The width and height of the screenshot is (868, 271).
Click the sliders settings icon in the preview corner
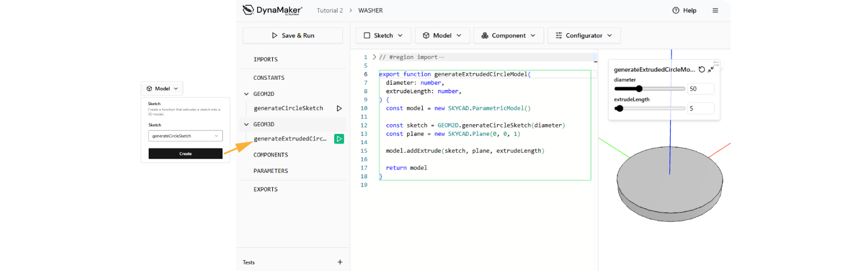tap(716, 63)
